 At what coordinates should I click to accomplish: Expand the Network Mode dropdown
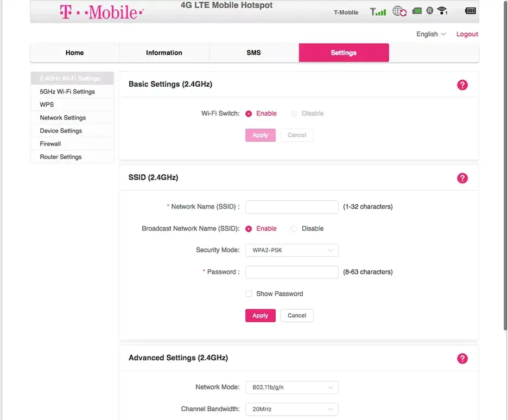click(291, 387)
